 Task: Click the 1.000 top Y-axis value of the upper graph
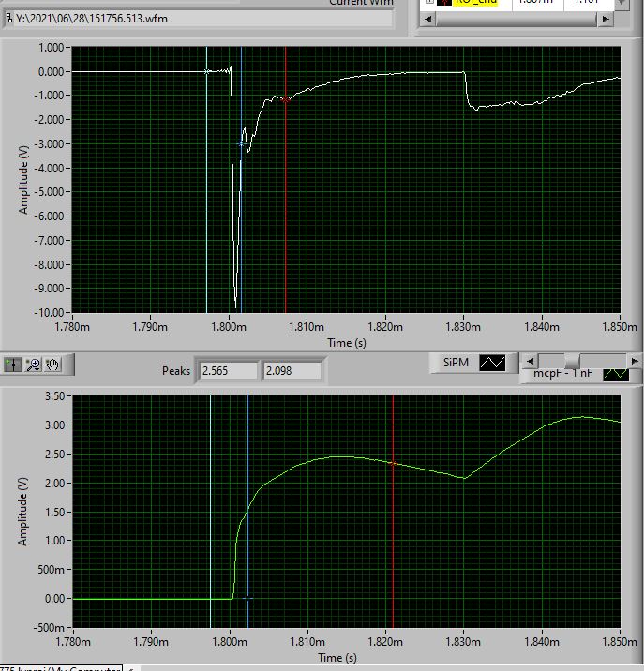[51, 48]
